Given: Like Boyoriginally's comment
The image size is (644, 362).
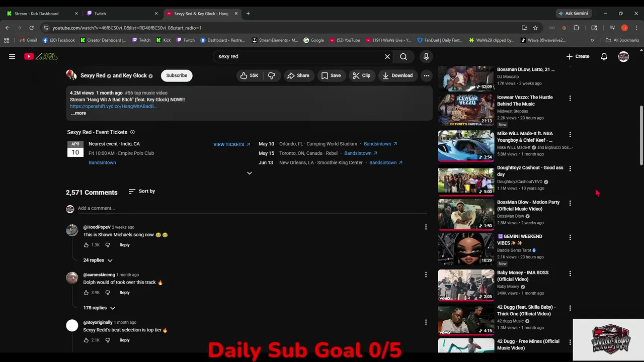Looking at the screenshot, I should point(86,340).
